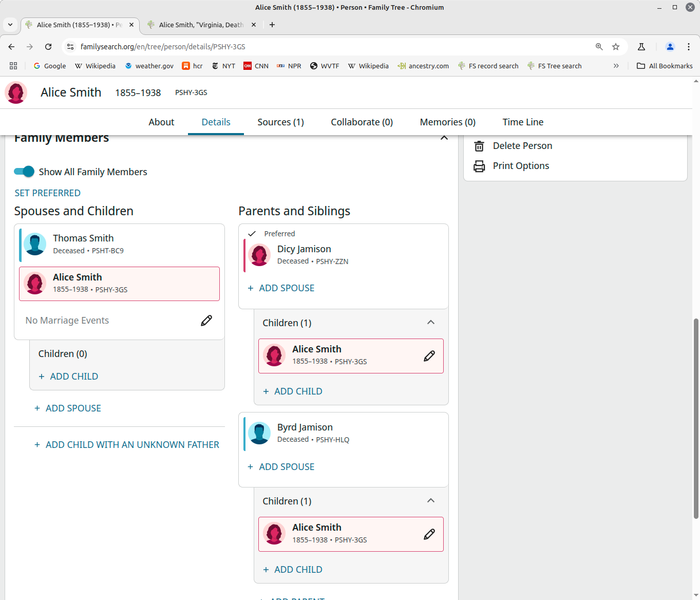The image size is (700, 600).
Task: Open the zoom magnifier in the address bar
Action: (599, 46)
